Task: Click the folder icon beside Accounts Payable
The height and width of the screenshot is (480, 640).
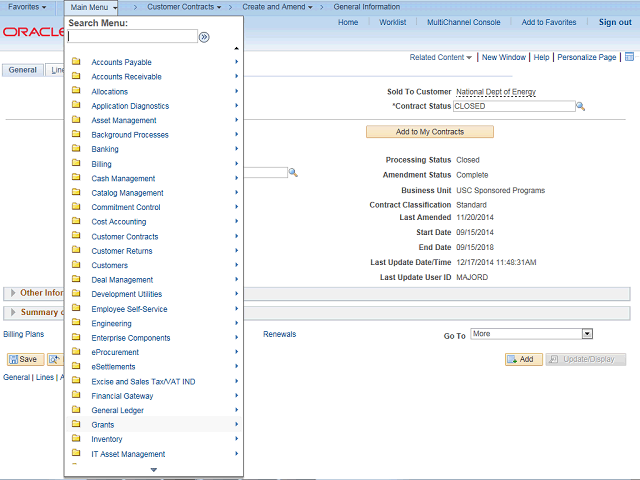Action: pos(76,62)
